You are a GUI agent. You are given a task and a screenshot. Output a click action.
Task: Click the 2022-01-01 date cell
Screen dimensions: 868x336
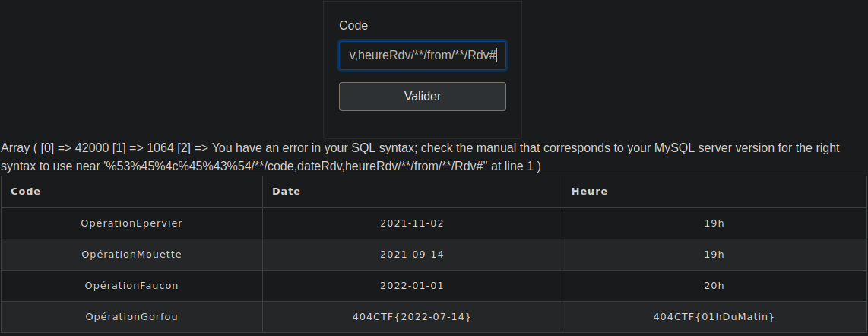click(412, 286)
